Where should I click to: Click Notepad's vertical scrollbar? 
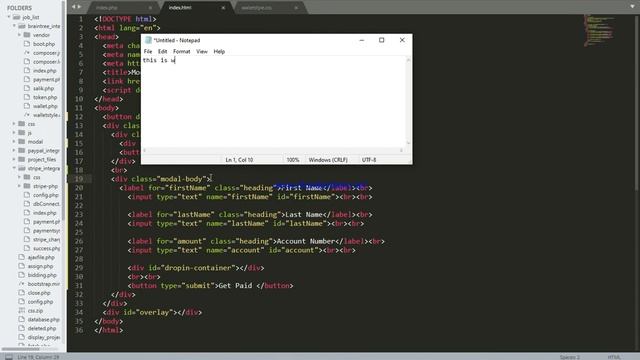[x=408, y=102]
